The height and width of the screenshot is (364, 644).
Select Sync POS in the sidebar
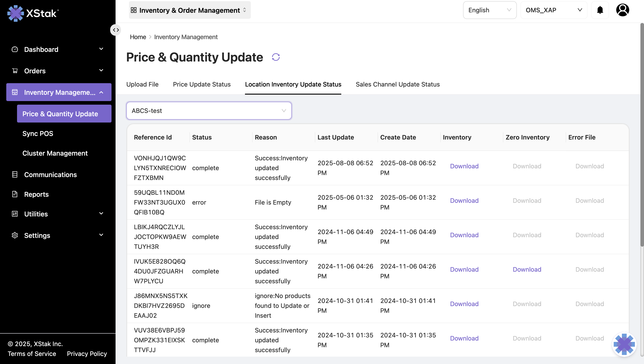coord(38,133)
